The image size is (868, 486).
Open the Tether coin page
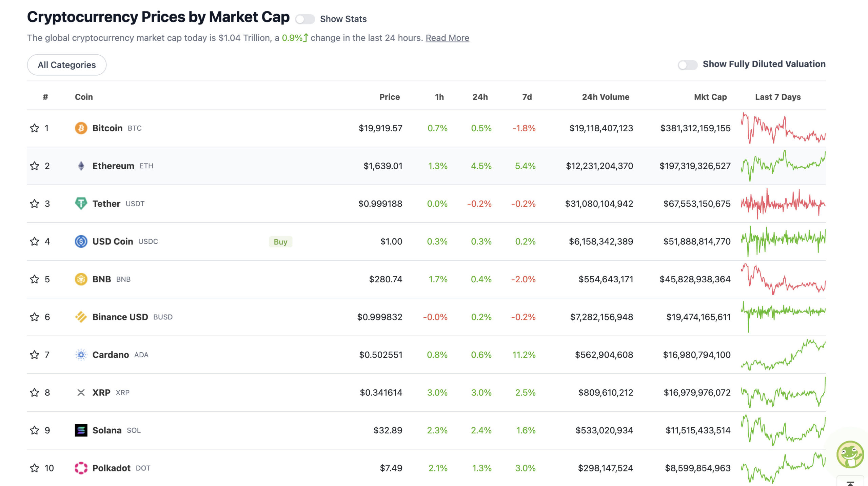click(x=106, y=204)
